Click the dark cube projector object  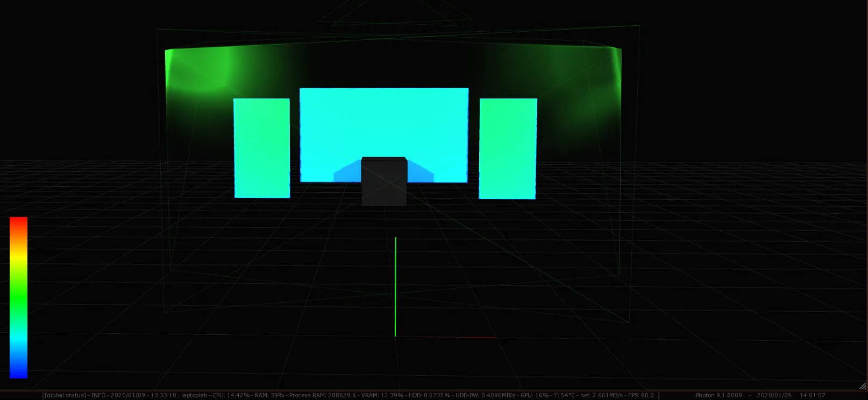(384, 181)
